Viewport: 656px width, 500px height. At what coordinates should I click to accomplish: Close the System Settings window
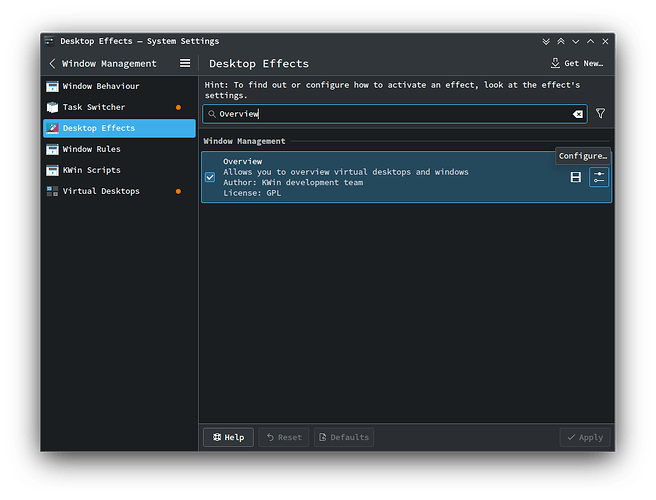pos(605,41)
